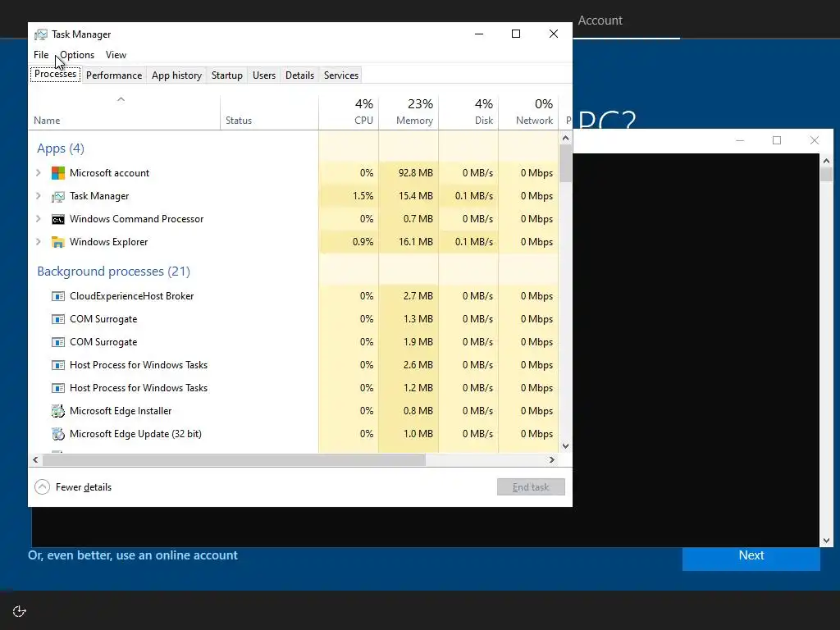Minimize the command prompt window
Screen dimensions: 840x630
740,140
